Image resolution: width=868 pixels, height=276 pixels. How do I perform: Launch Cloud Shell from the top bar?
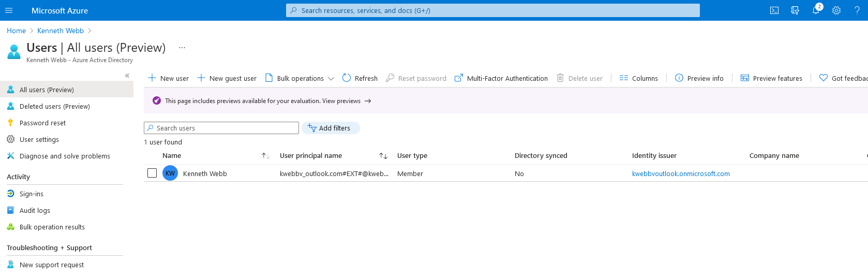pos(774,10)
